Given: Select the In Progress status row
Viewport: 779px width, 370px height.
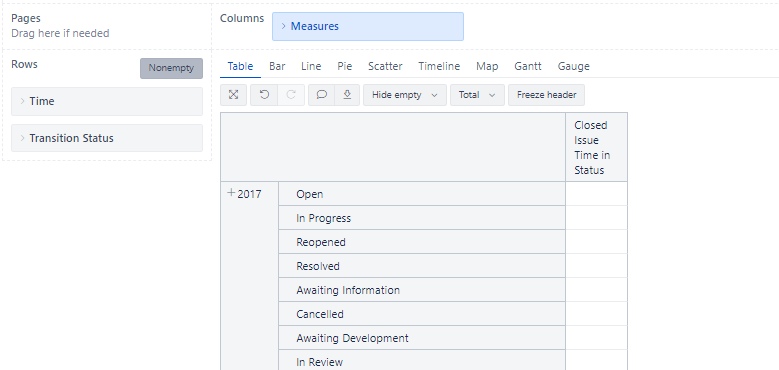Looking at the screenshot, I should pos(422,218).
